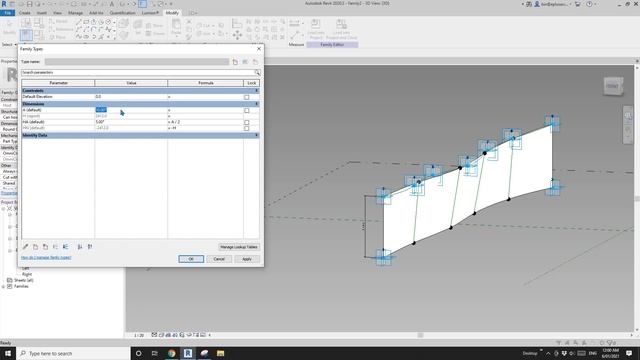The width and height of the screenshot is (640, 360).
Task: Open the Select dropdown under the ribbon
Action: [x=9, y=44]
